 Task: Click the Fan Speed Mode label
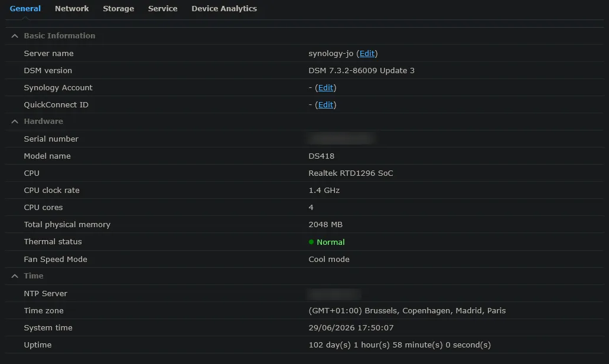click(56, 259)
